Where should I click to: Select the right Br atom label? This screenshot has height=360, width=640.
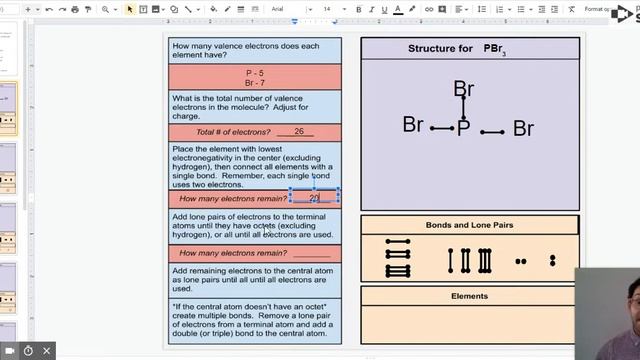pyautogui.click(x=523, y=129)
